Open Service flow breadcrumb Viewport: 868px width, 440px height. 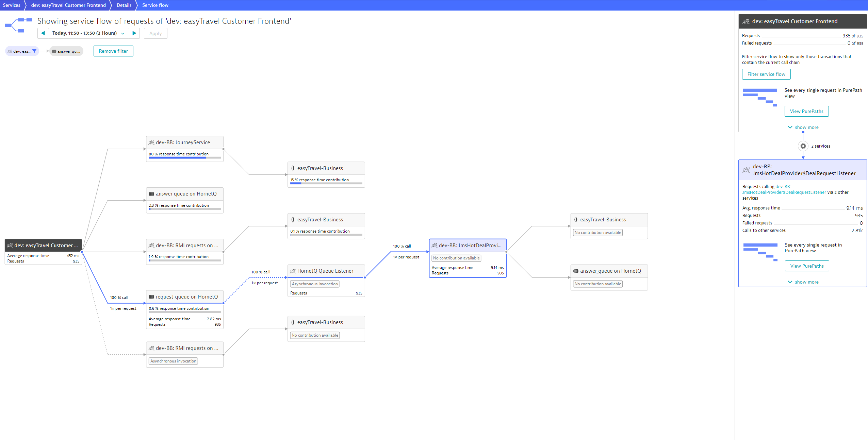point(155,5)
